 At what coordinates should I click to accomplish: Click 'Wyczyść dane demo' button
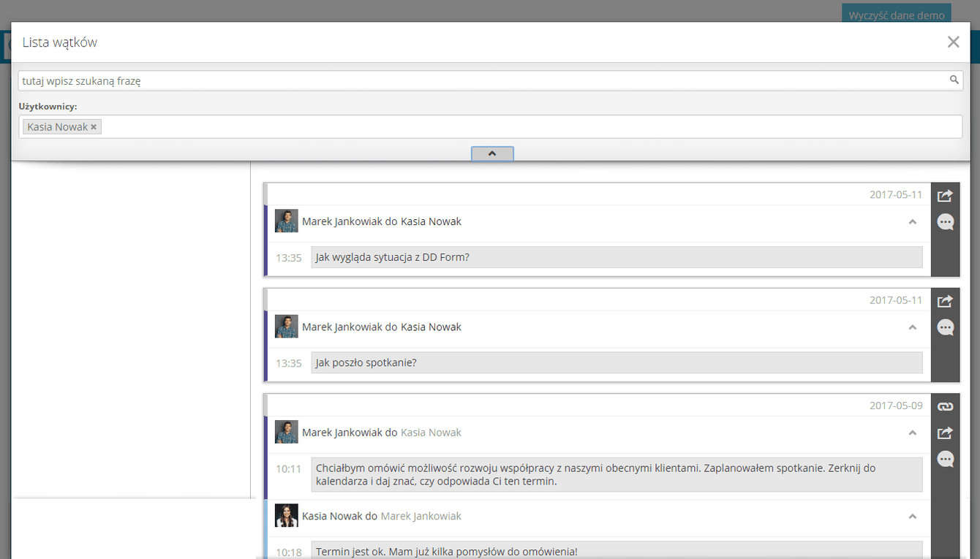[x=897, y=15]
